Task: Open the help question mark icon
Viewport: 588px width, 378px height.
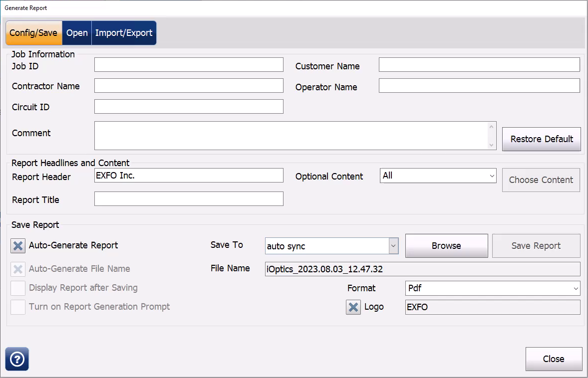Action: tap(17, 359)
